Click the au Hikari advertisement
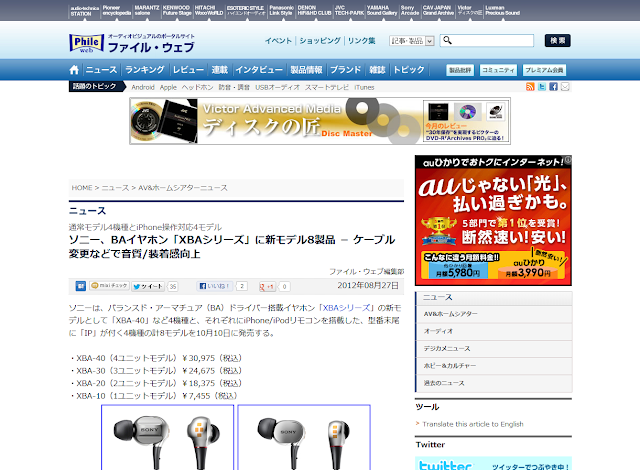 [x=493, y=220]
